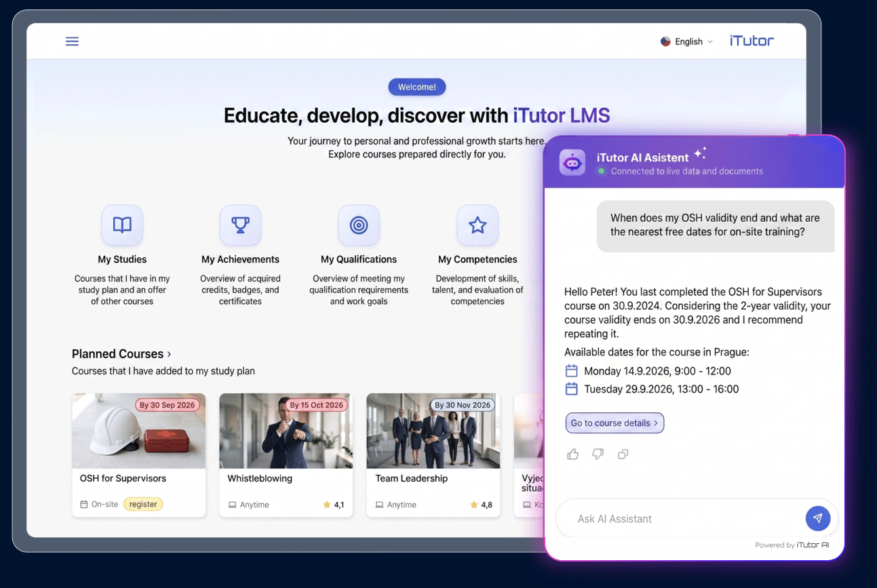The image size is (877, 588).
Task: Click the 'Powered by iTutor AI' footer text
Action: pos(792,545)
